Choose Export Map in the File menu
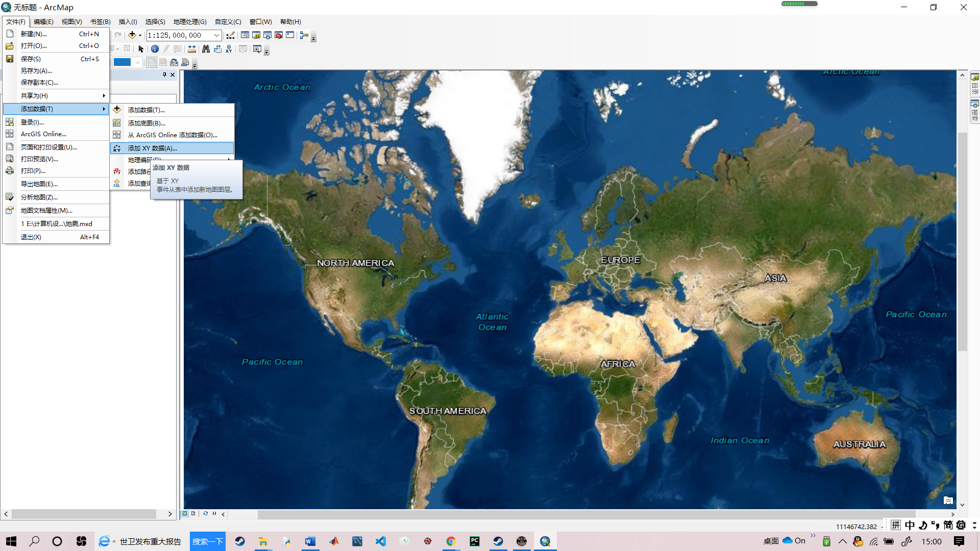Screen dimensions: 980x551 click(x=56, y=184)
